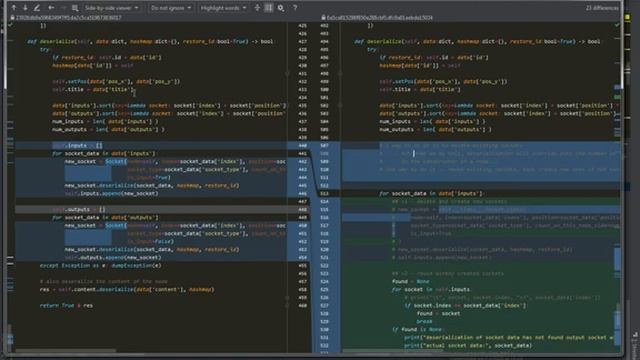Screen dimensions: 640x360
Task: Click green change marker in right error stripe
Action: point(617,97)
